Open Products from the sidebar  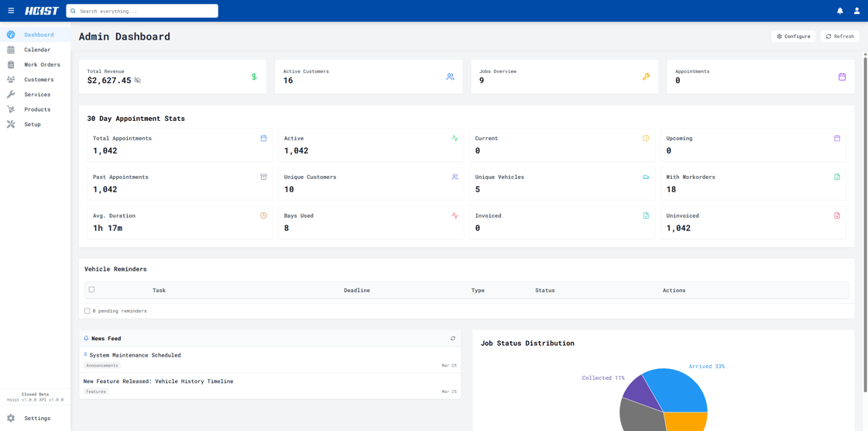coord(35,110)
